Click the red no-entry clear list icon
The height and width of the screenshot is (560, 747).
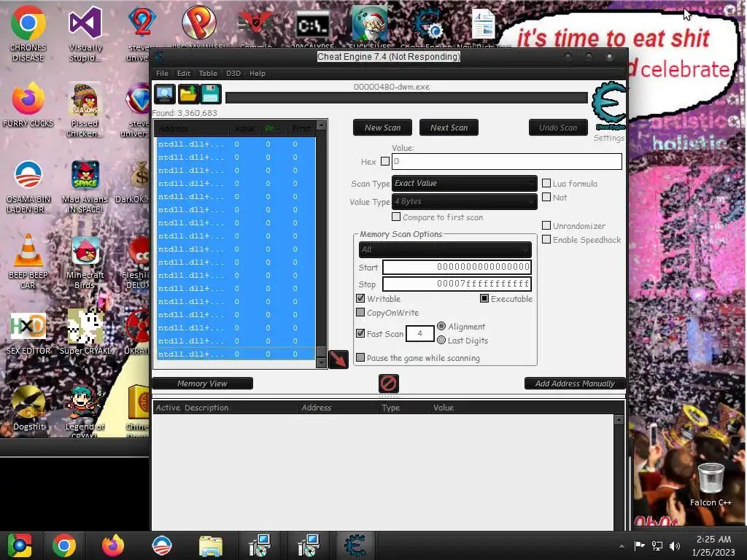[388, 384]
